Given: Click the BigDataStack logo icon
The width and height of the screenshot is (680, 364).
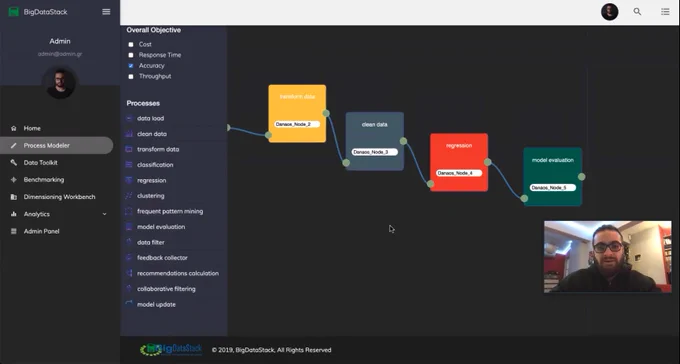Looking at the screenshot, I should click(14, 12).
